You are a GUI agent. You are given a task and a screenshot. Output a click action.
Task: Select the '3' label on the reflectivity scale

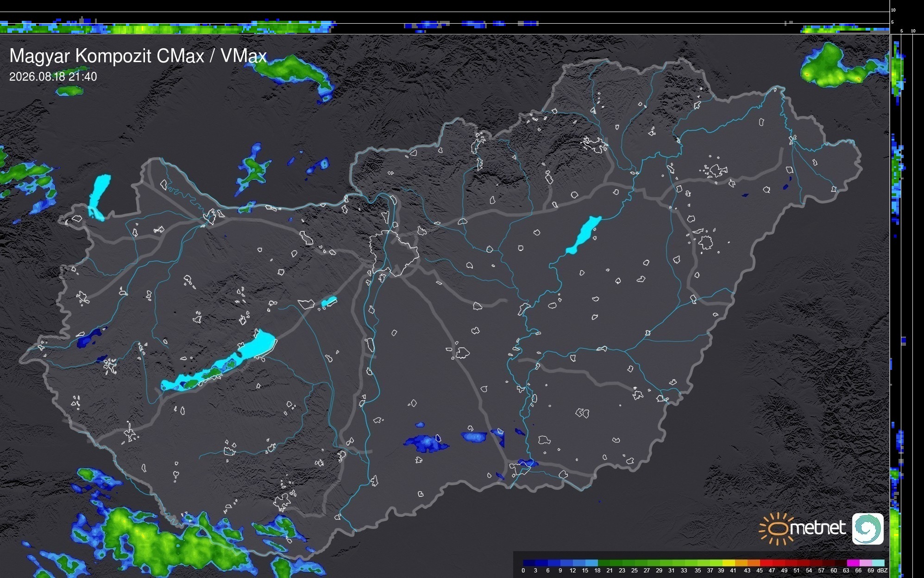point(535,571)
